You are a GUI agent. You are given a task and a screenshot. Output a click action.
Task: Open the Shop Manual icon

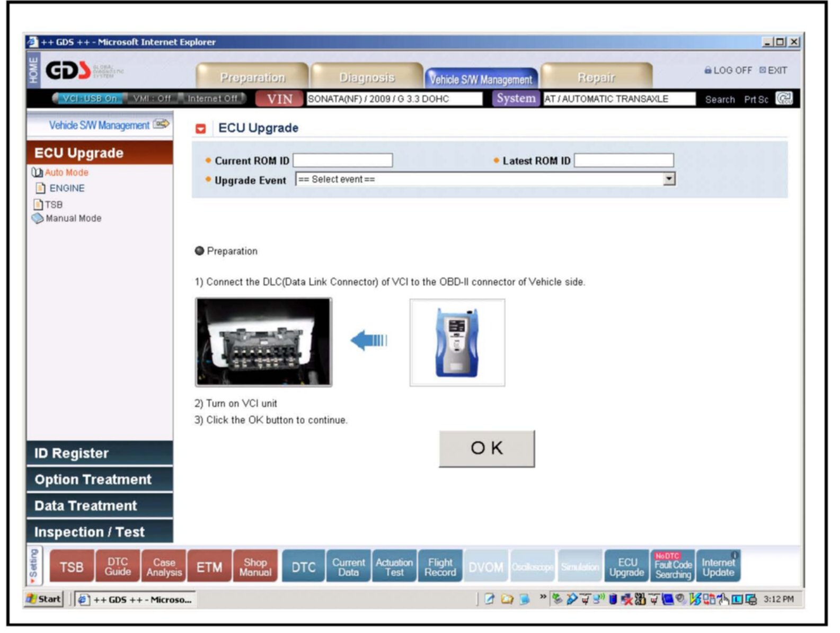(255, 567)
